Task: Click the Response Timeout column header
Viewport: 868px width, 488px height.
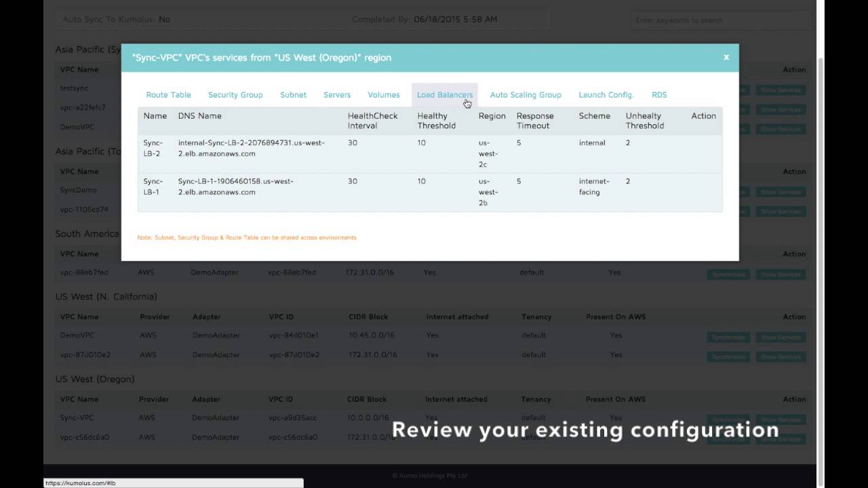Action: 535,121
